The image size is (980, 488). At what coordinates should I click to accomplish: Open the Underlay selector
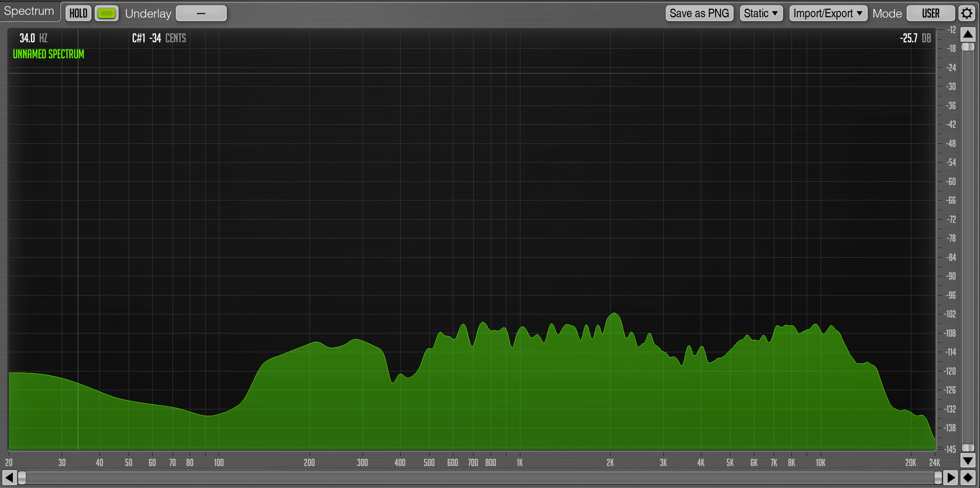point(201,13)
